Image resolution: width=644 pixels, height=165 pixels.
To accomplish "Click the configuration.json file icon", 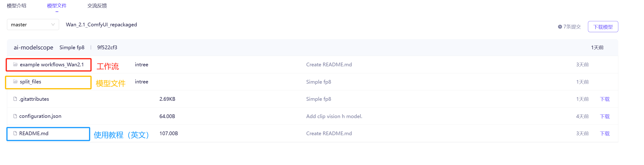I will click(15, 116).
